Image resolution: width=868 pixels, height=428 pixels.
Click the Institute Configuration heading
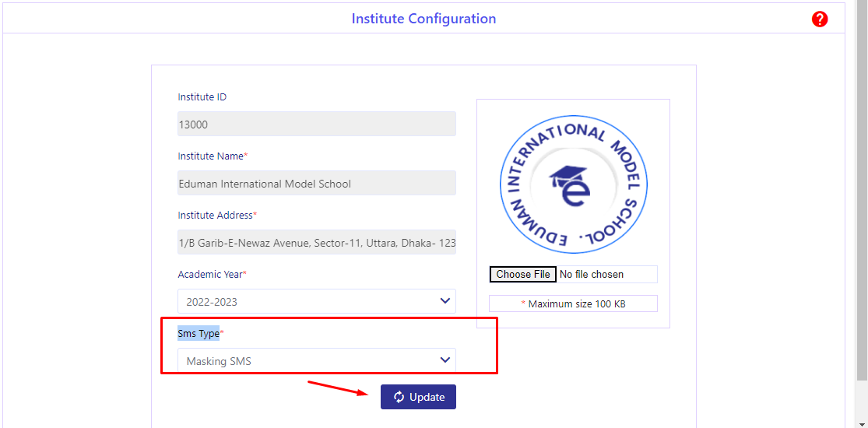tap(423, 19)
